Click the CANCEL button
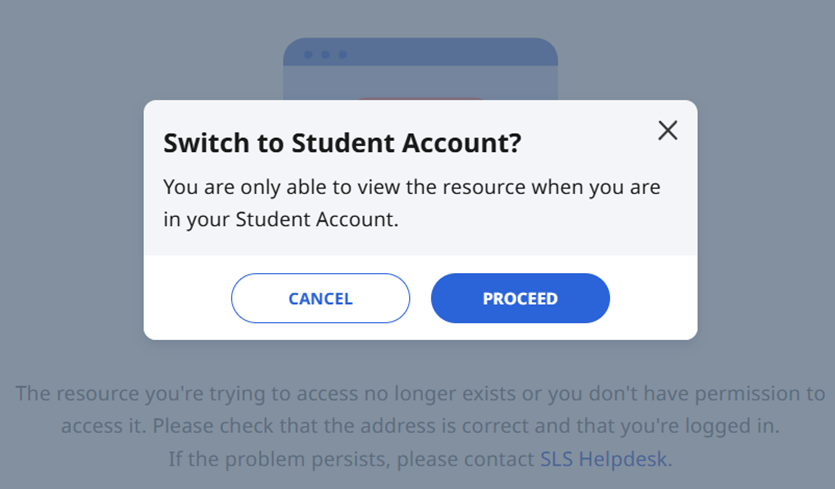The width and height of the screenshot is (835, 489). click(x=320, y=298)
